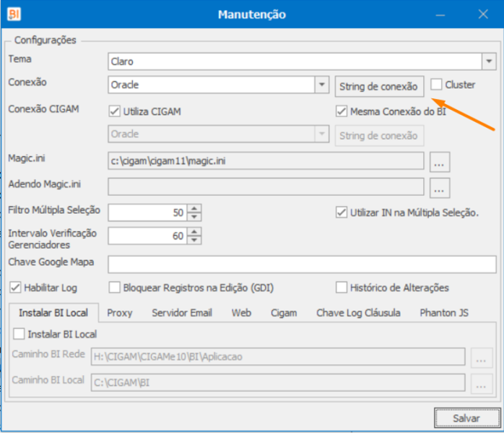Screen dimensions: 504x433
Task: Click the greyed-out String de conexão button
Action: click(x=379, y=135)
